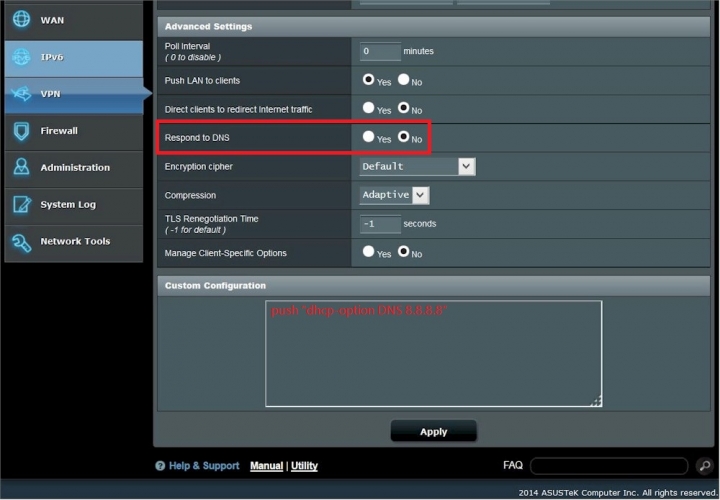Viewport: 720px width, 500px height.
Task: Open the Encryption cipher dropdown
Action: (x=417, y=166)
